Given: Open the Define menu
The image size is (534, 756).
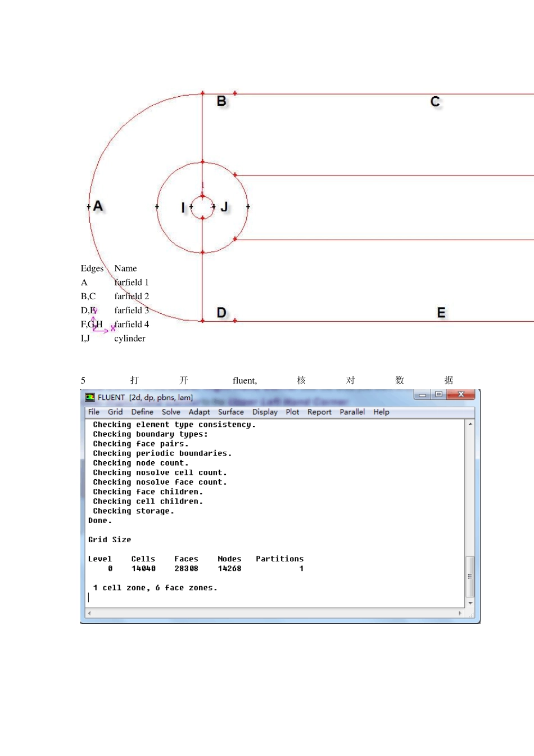Looking at the screenshot, I should point(142,412).
